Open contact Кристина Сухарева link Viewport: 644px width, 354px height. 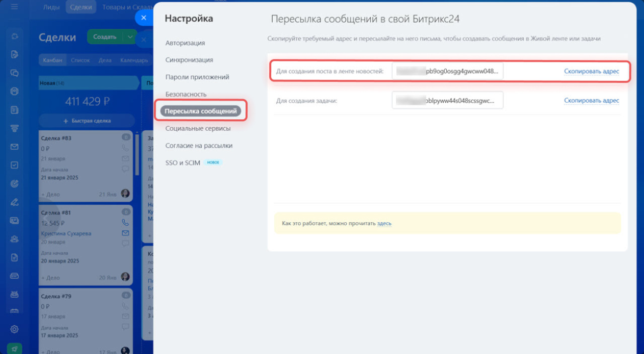point(66,233)
